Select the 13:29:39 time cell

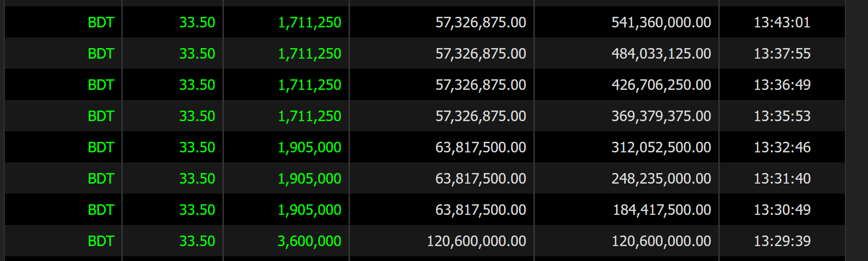click(782, 241)
